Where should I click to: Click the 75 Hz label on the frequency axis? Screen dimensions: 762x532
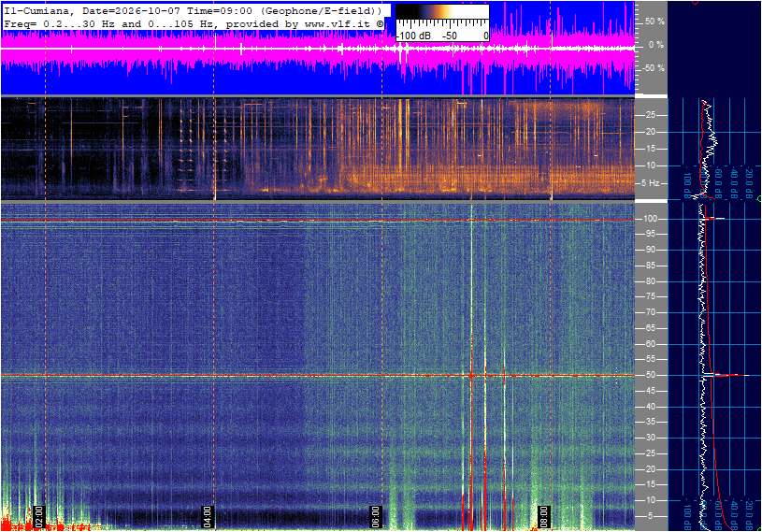click(x=650, y=296)
